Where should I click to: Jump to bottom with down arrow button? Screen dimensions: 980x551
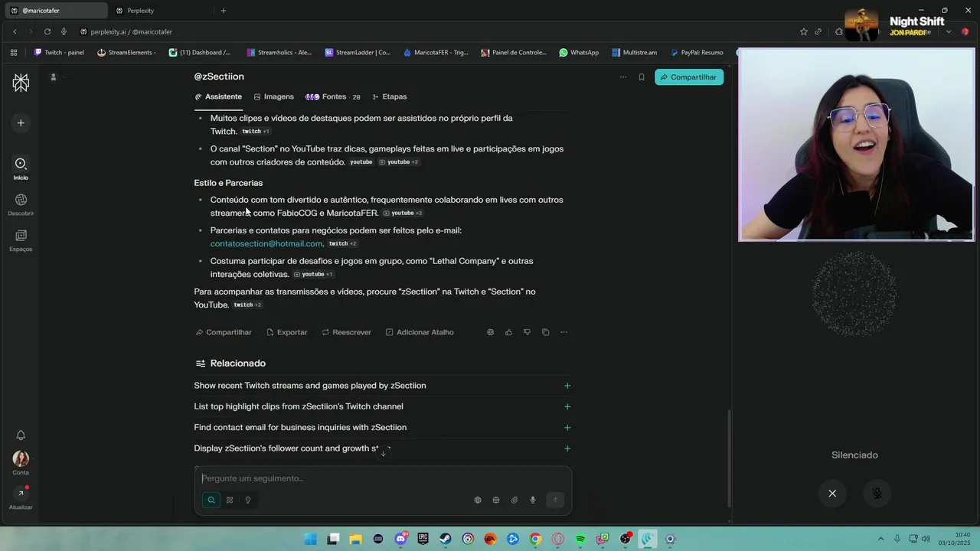pos(383,453)
